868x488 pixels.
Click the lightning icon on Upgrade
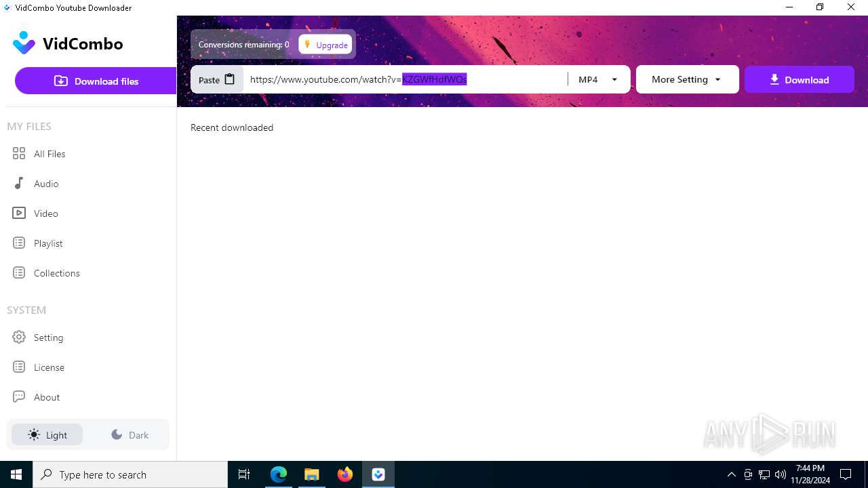[308, 45]
